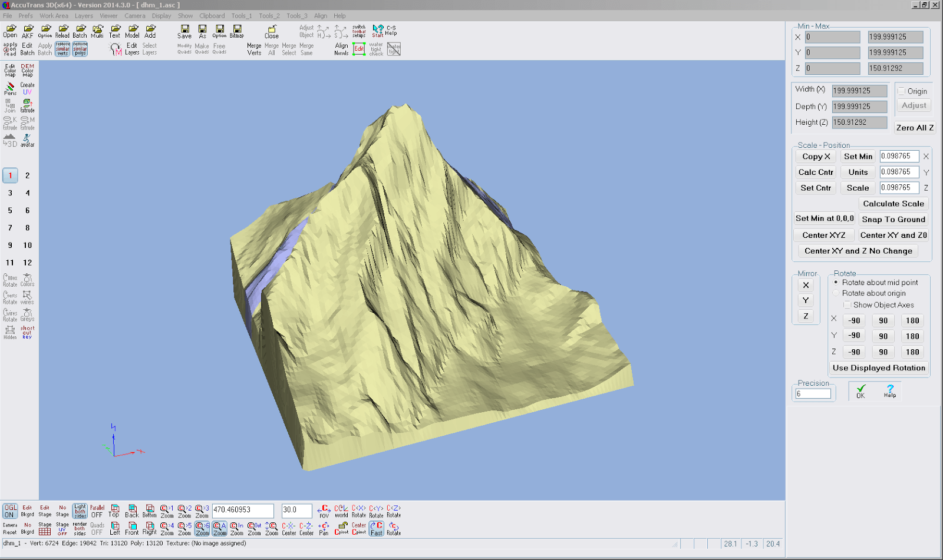The image size is (943, 560).
Task: Click the Zero All Z button
Action: pyautogui.click(x=915, y=127)
